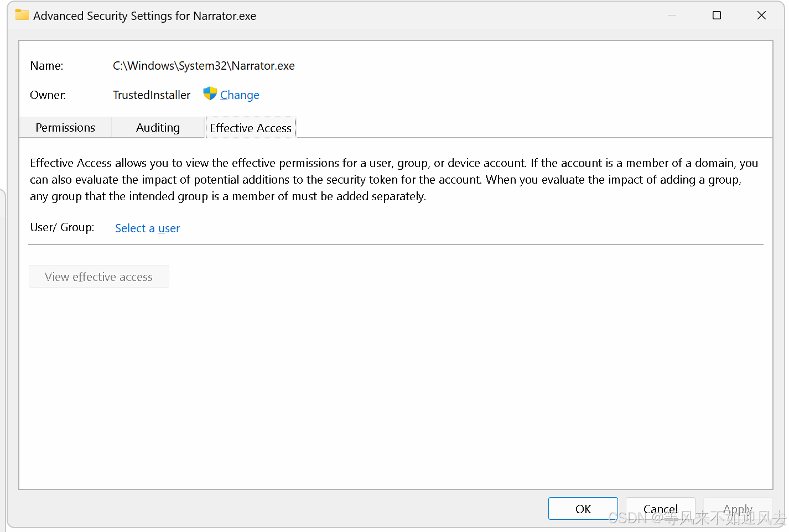The height and width of the screenshot is (532, 789).
Task: Click the window title text
Action: click(144, 16)
